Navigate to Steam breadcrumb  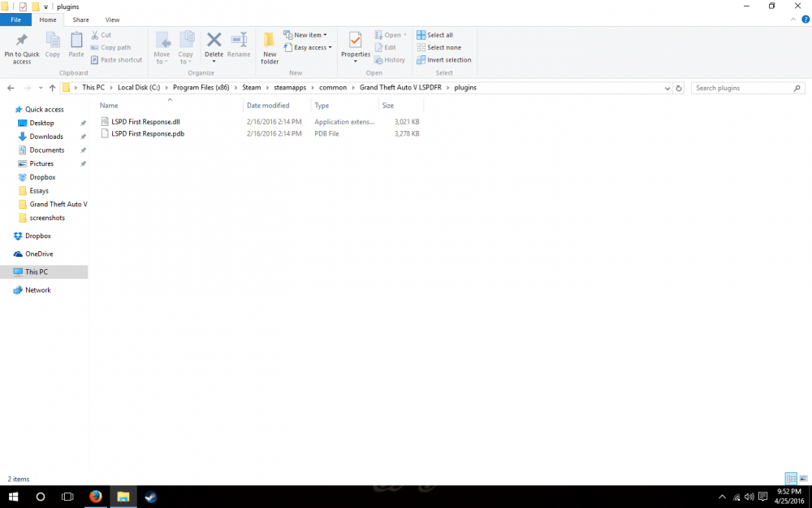coord(251,88)
